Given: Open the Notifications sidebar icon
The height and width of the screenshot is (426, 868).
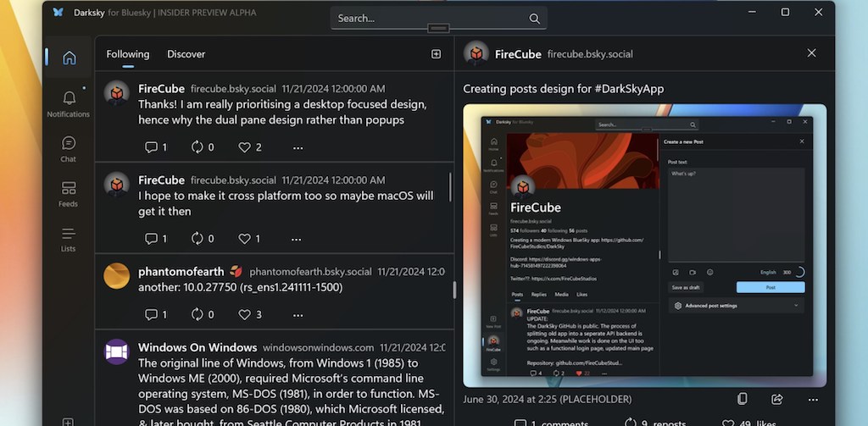Looking at the screenshot, I should (x=69, y=102).
